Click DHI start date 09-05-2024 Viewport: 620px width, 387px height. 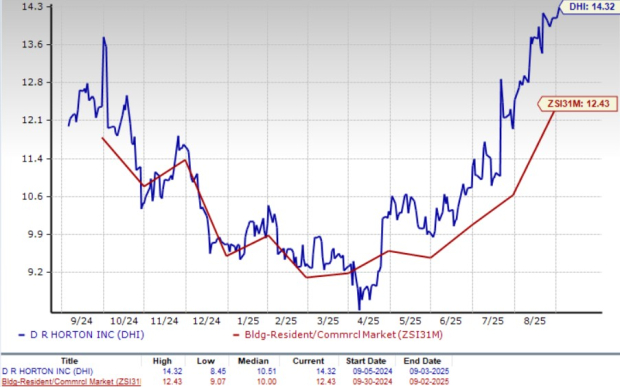click(x=372, y=372)
